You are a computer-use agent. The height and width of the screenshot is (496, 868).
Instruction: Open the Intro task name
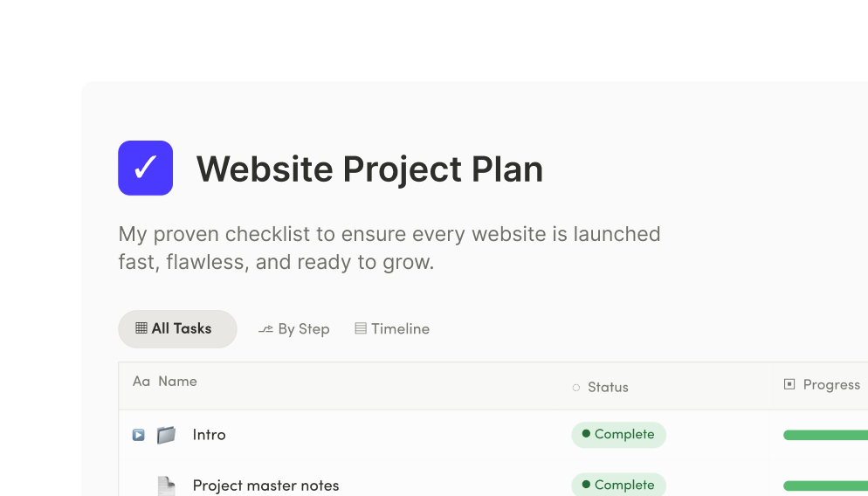(210, 435)
